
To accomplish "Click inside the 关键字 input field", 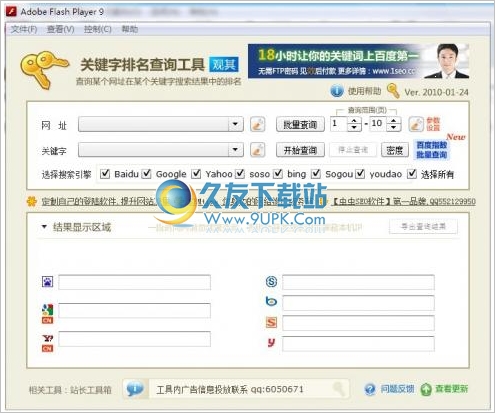I will [153, 150].
